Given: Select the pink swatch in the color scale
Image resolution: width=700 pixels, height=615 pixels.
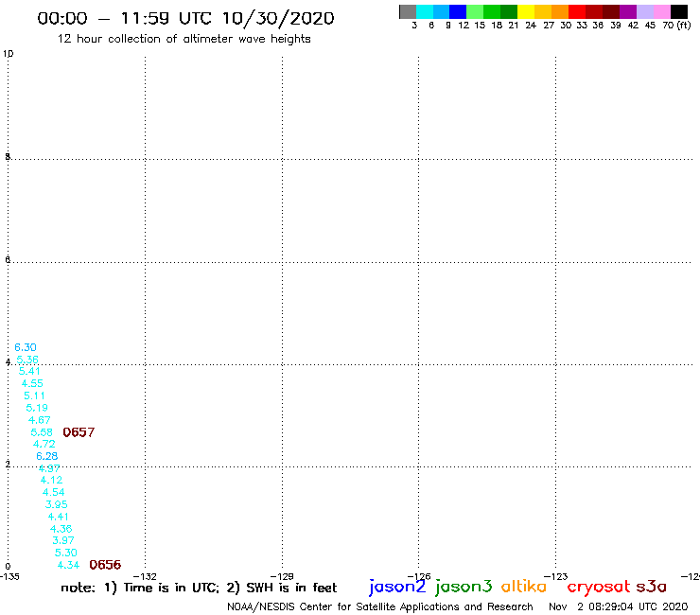Looking at the screenshot, I should pyautogui.click(x=662, y=12).
